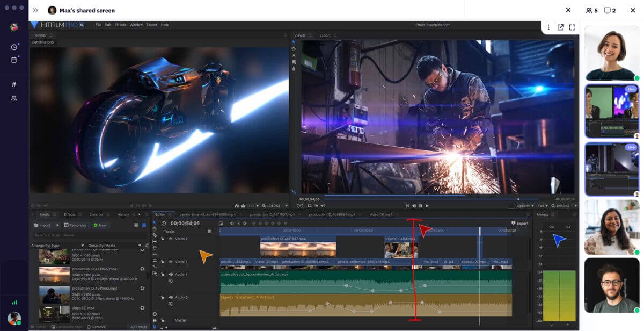This screenshot has width=644, height=331.
Task: Switch the Media panel to thumbnail view
Action: click(144, 225)
